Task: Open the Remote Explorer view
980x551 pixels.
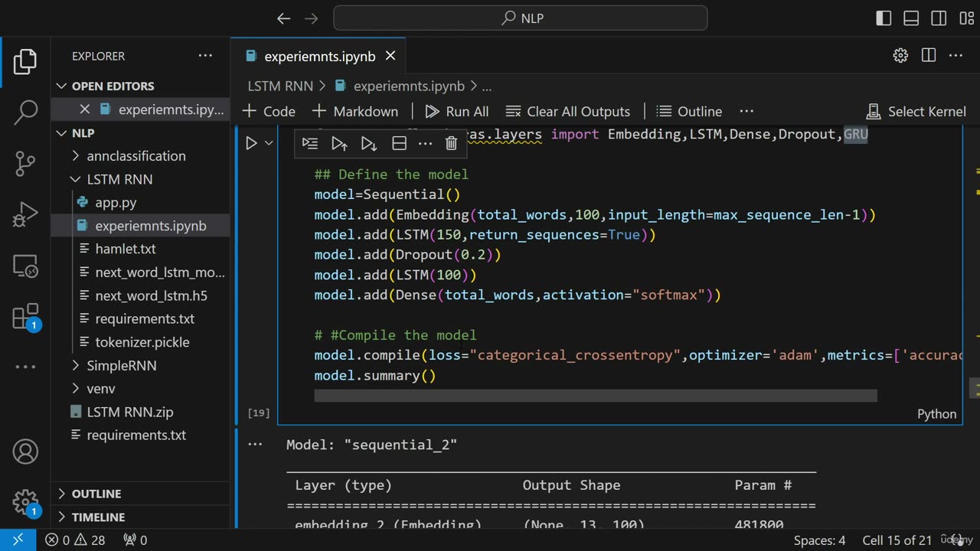Action: pyautogui.click(x=25, y=266)
